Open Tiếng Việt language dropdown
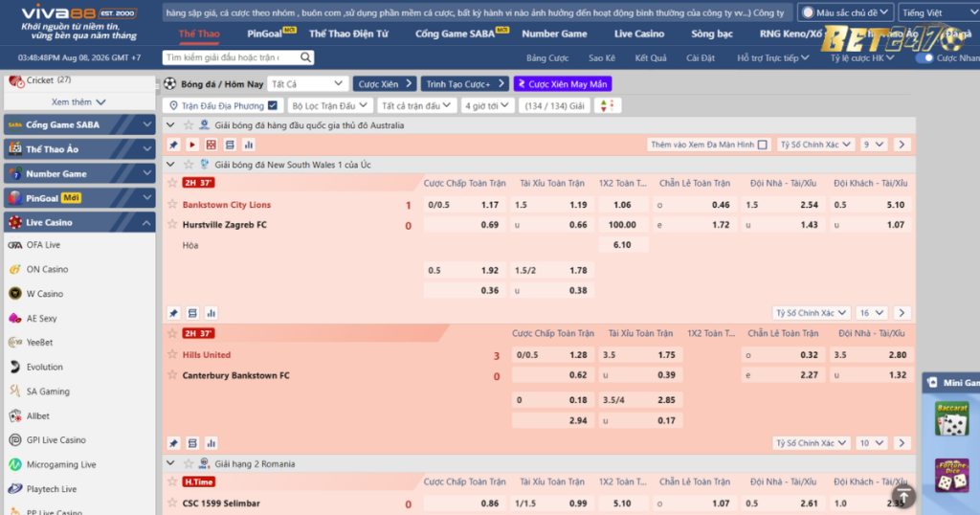The width and height of the screenshot is (980, 515). point(939,12)
